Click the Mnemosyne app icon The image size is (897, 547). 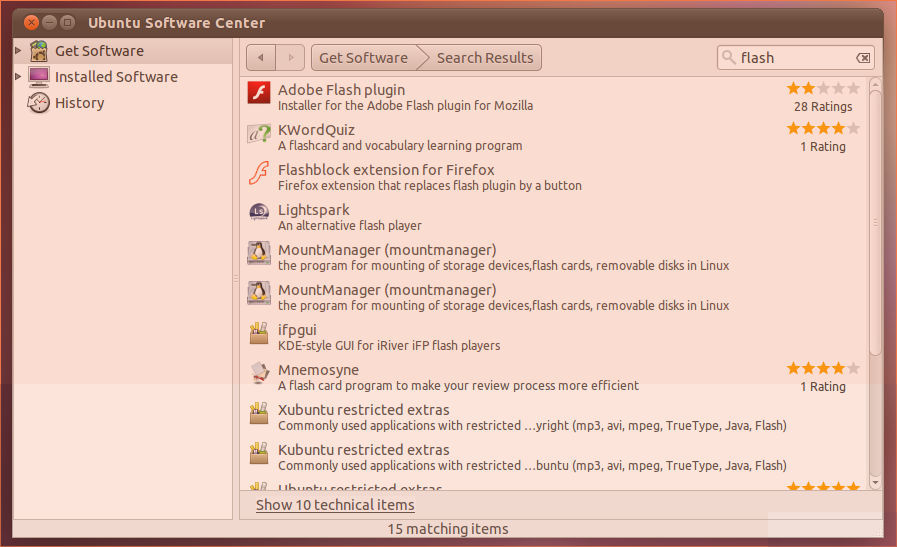click(x=259, y=372)
